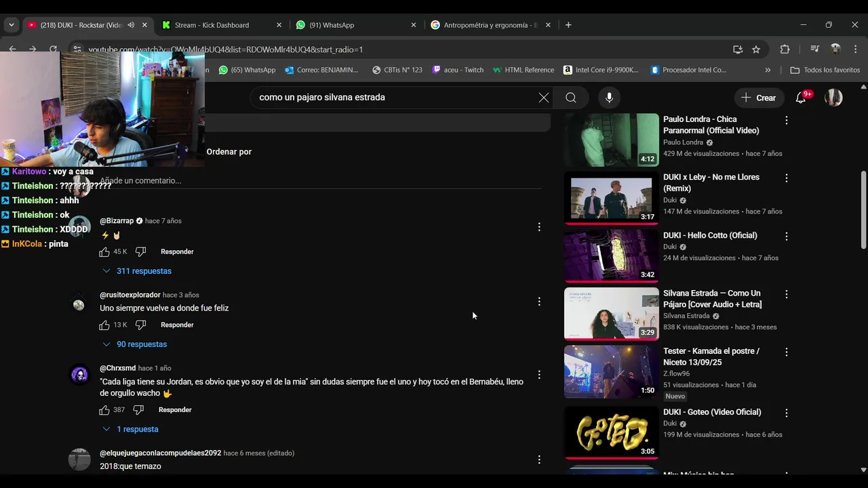Play DUKI Goteo video thumbnail
This screenshot has width=868, height=488.
612,432
